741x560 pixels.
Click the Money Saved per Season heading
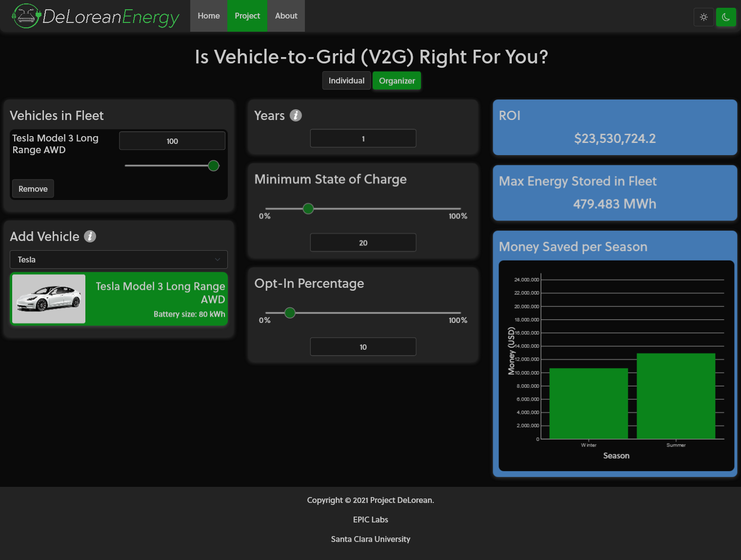[x=573, y=247]
